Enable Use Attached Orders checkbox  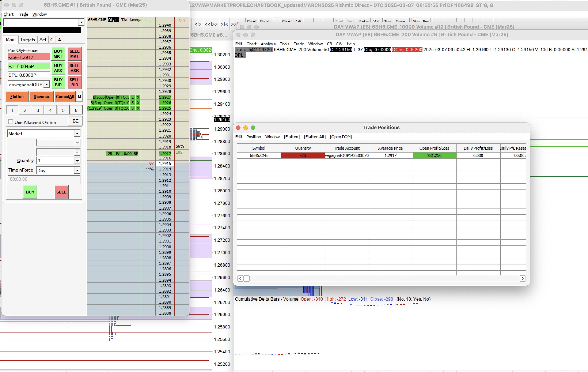coord(10,122)
